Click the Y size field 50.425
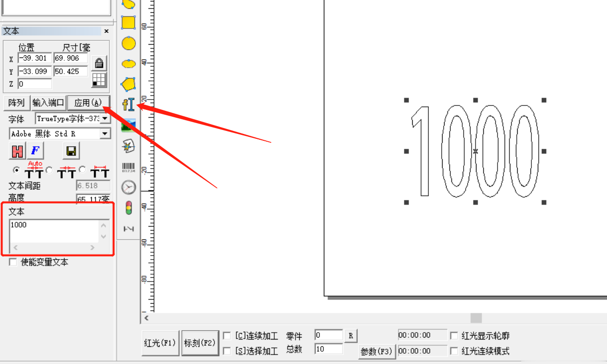Screen dimensions: 607x364 click(x=71, y=71)
